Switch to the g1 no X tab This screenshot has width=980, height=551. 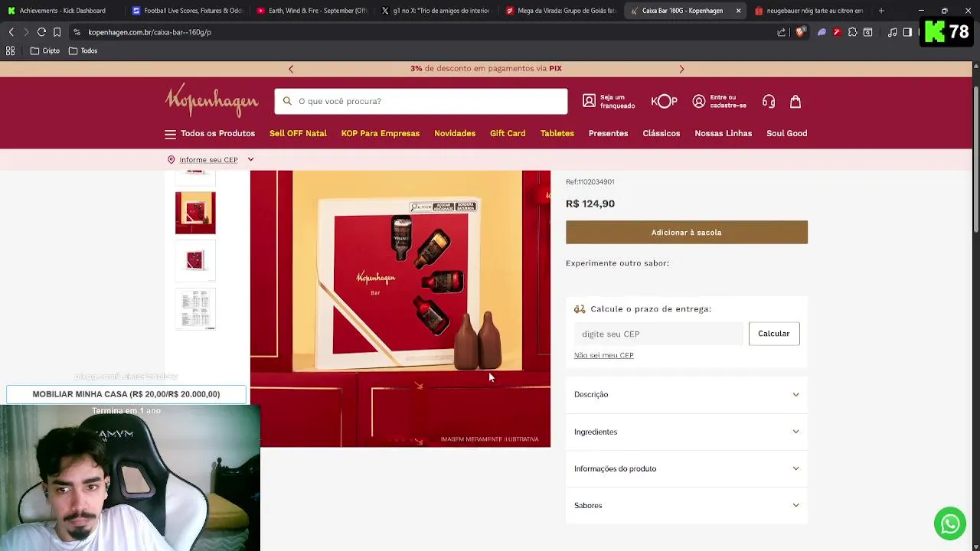pos(436,11)
